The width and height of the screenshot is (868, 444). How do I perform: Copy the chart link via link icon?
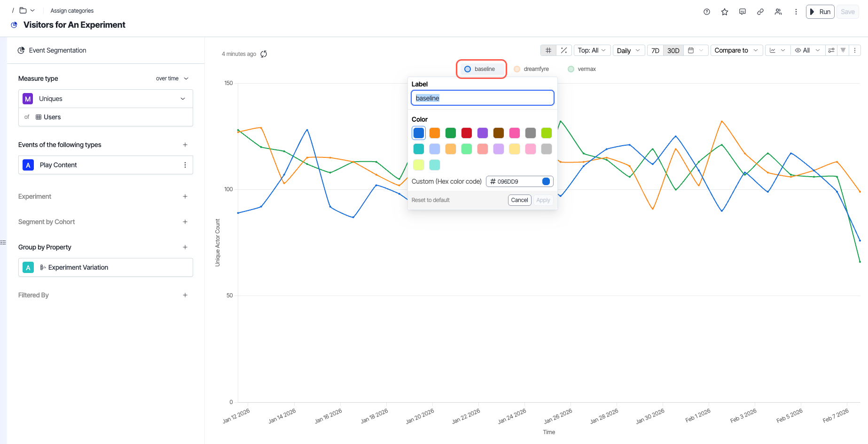[760, 12]
